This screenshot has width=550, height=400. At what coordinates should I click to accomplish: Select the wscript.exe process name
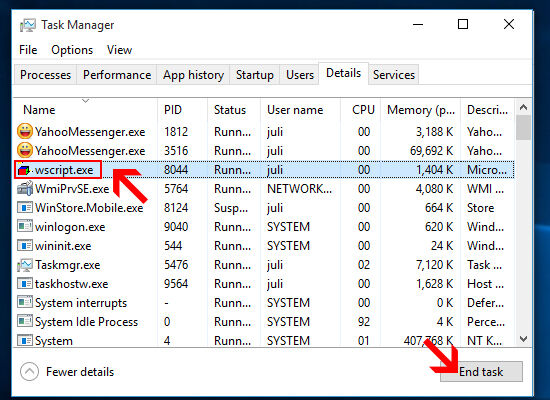pyautogui.click(x=64, y=170)
